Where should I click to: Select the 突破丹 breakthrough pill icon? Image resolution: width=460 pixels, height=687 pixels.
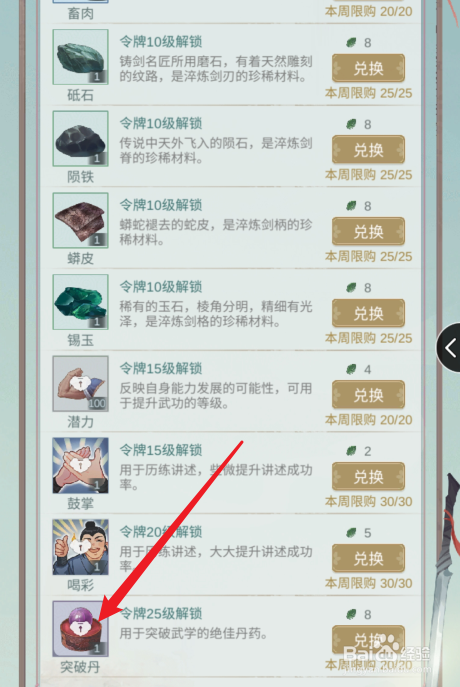81,629
